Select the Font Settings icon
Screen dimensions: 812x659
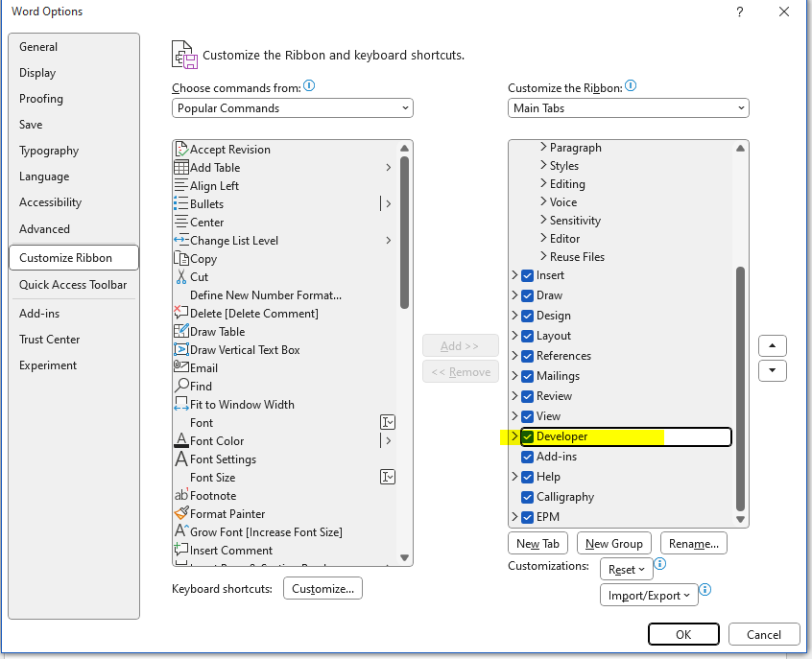click(x=181, y=459)
